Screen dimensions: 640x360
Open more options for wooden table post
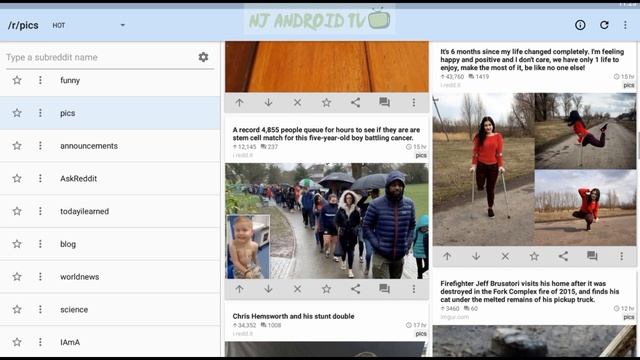coord(413,102)
